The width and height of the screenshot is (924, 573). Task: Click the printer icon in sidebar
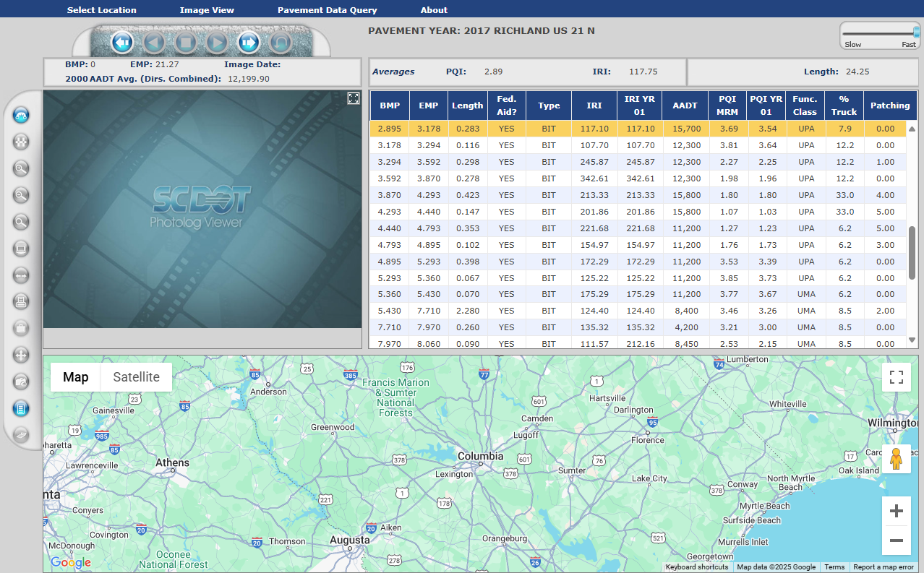[x=21, y=302]
